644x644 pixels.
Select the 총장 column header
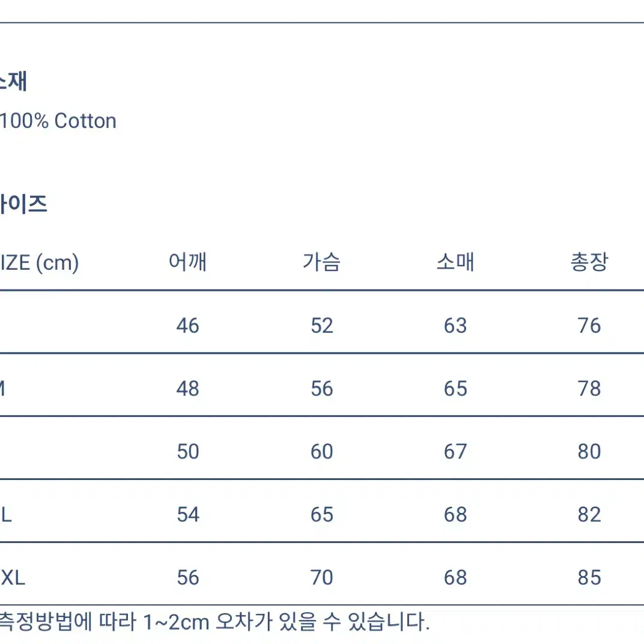[x=589, y=262]
